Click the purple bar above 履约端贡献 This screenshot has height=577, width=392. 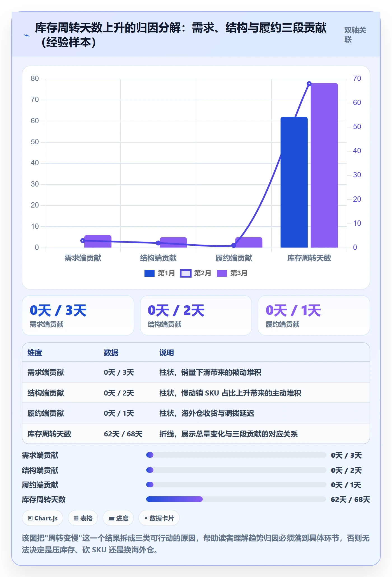tap(249, 243)
